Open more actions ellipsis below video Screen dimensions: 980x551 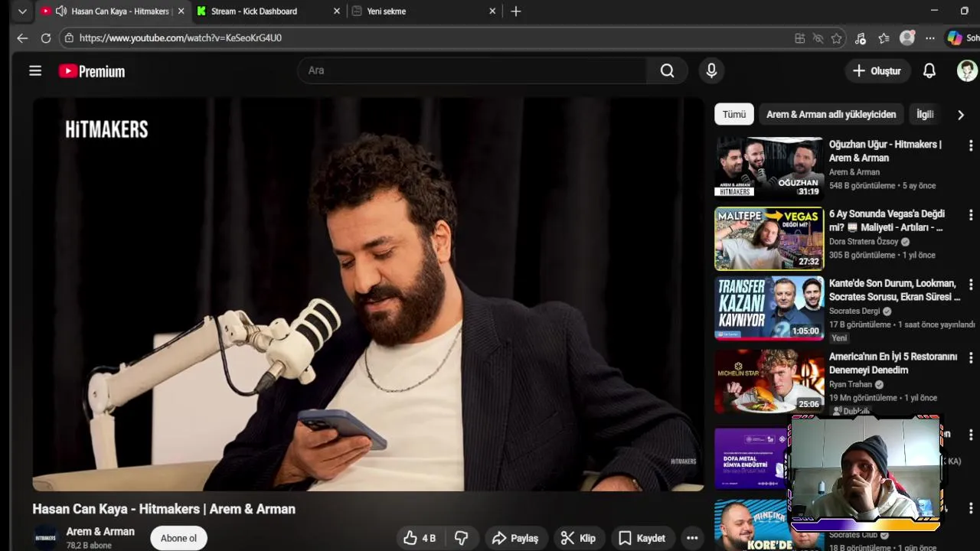pyautogui.click(x=692, y=538)
